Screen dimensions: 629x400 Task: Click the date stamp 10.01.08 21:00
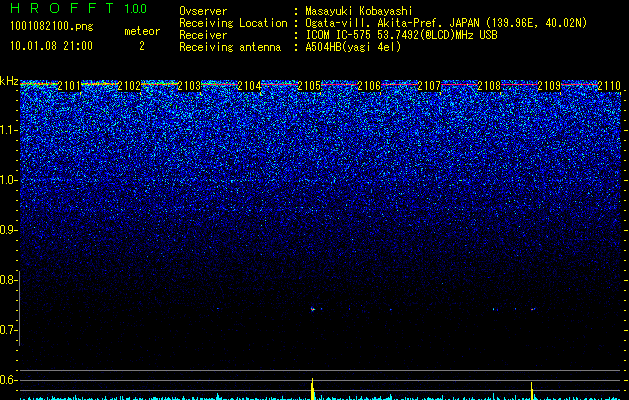pyautogui.click(x=51, y=46)
